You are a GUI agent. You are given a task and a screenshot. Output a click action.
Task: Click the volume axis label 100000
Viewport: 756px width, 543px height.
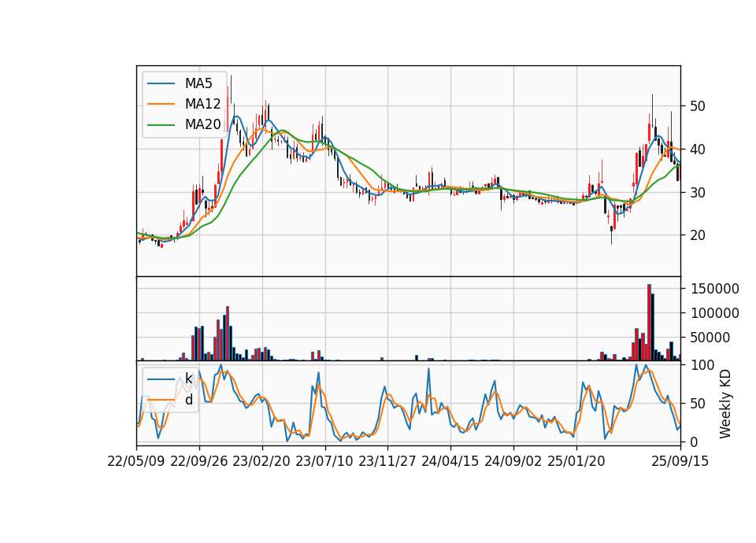pyautogui.click(x=715, y=314)
